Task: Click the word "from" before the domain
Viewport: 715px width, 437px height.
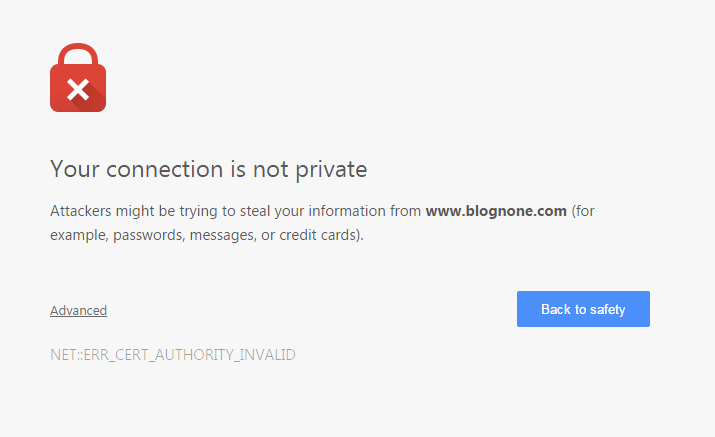Action: [x=405, y=212]
